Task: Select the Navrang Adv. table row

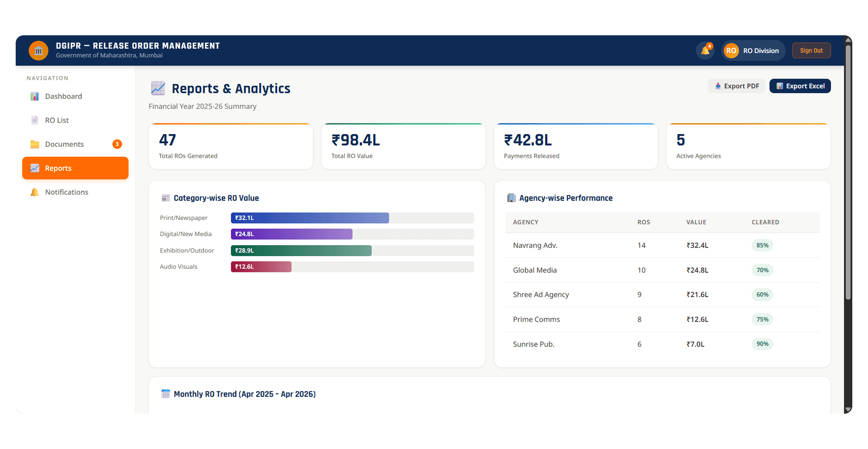Action: [662, 245]
